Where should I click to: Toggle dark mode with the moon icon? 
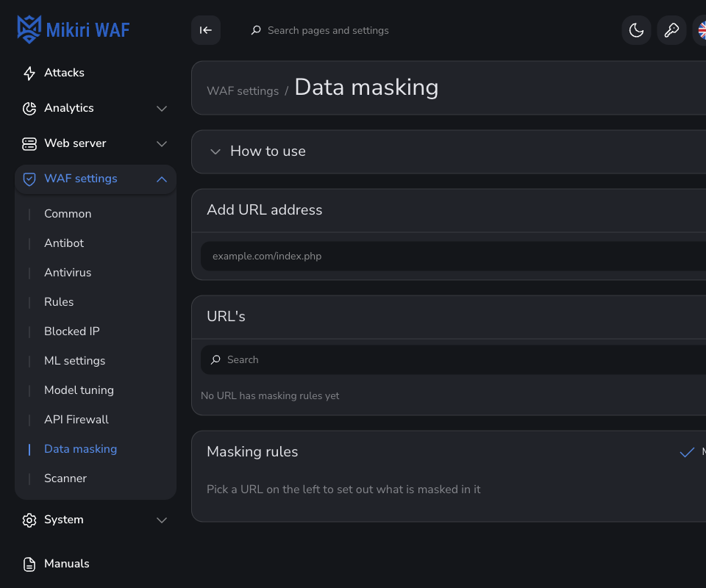636,30
